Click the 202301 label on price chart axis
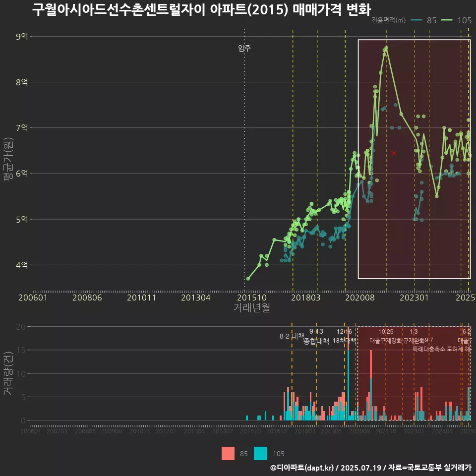The width and height of the screenshot is (476, 476). coord(414,297)
